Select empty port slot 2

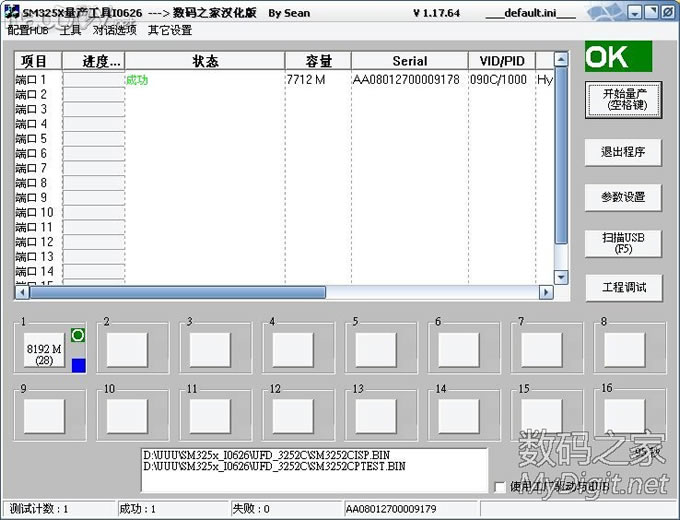[127, 349]
